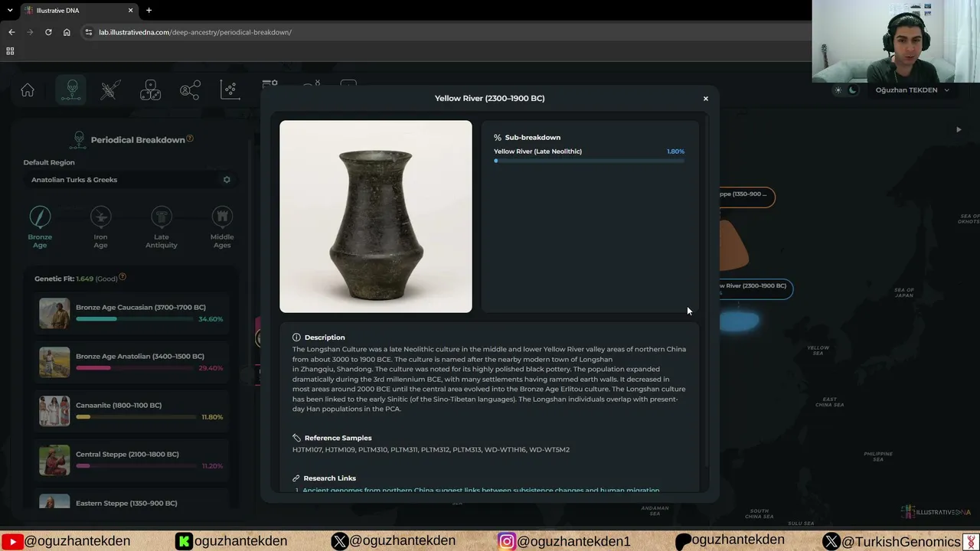This screenshot has width=980, height=551.
Task: Open the Oğuzhan TEKDEN account dropdown
Action: click(912, 90)
